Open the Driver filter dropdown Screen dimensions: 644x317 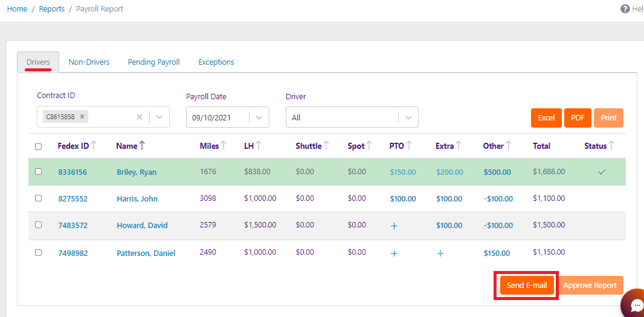pos(408,117)
